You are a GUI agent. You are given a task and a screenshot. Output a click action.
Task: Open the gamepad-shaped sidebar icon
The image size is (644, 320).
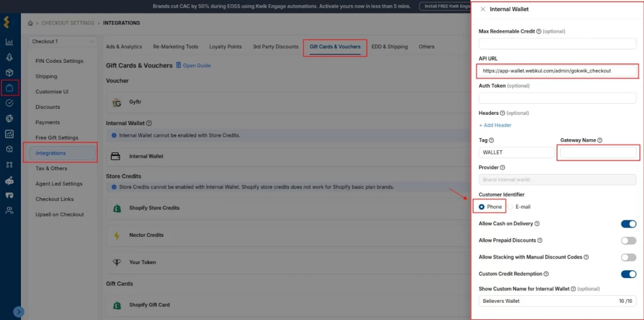coord(9,195)
